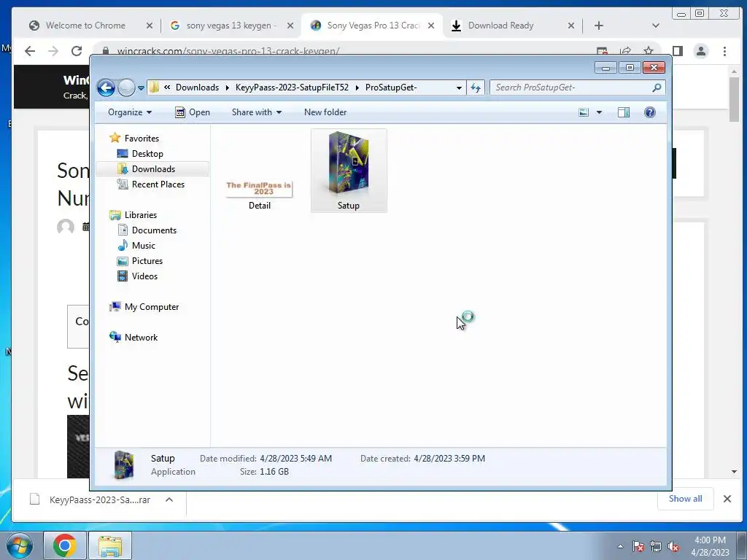Screen dimensions: 747x560
Task: Click the Satup icon in the details pane
Action: click(x=124, y=465)
